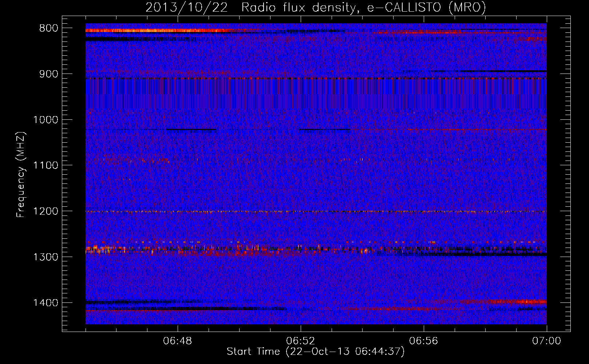Click the 06:48 time tick label
Screen dimensions: 589x364
[178, 341]
